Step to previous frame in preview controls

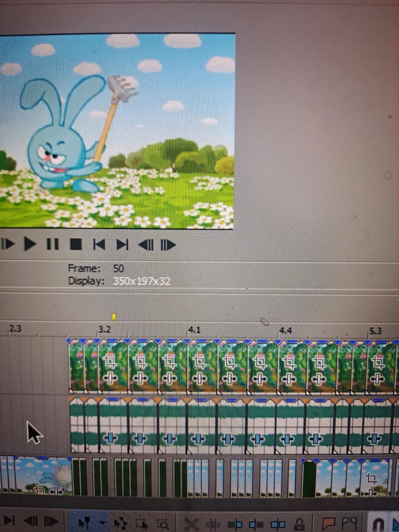click(x=146, y=245)
